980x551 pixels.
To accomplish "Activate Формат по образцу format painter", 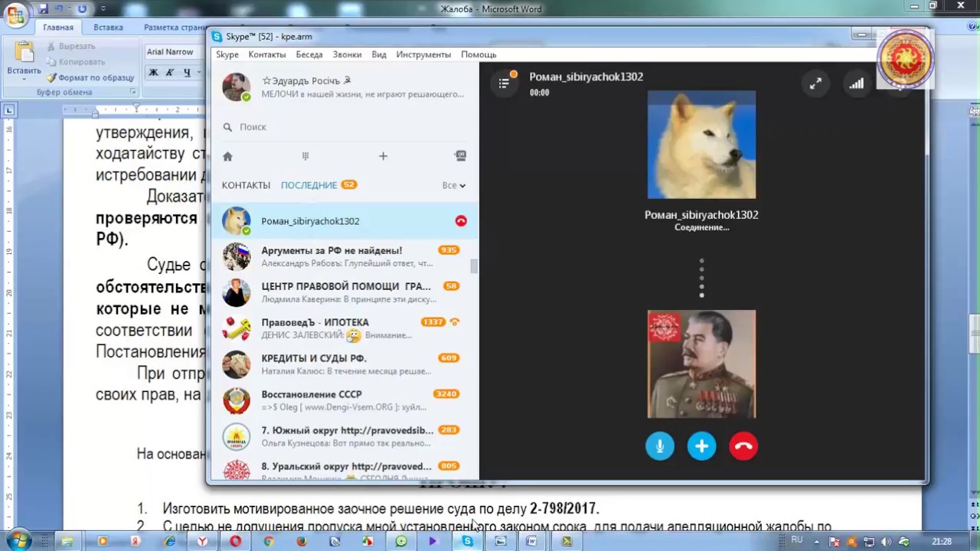I will point(90,77).
